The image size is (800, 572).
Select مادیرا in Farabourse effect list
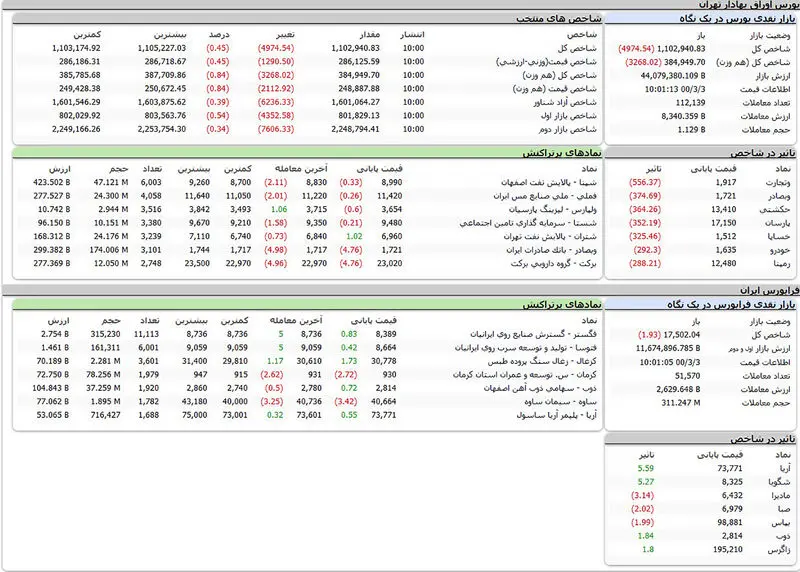point(781,495)
